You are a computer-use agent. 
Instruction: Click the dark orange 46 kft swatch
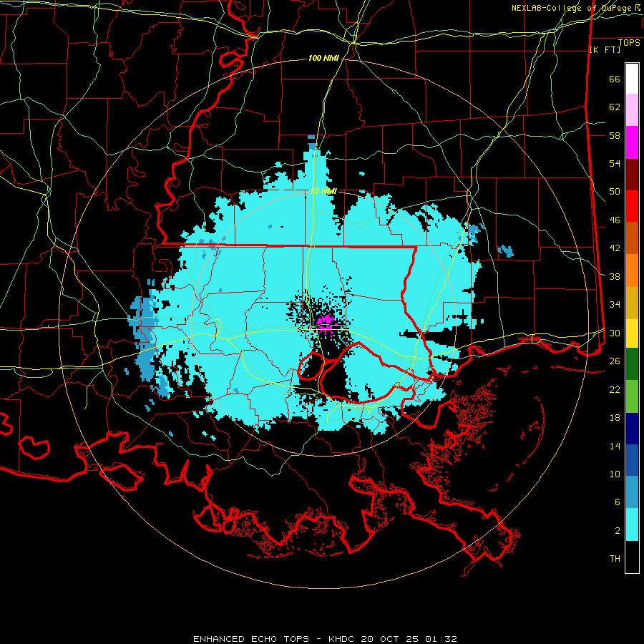tap(632, 238)
